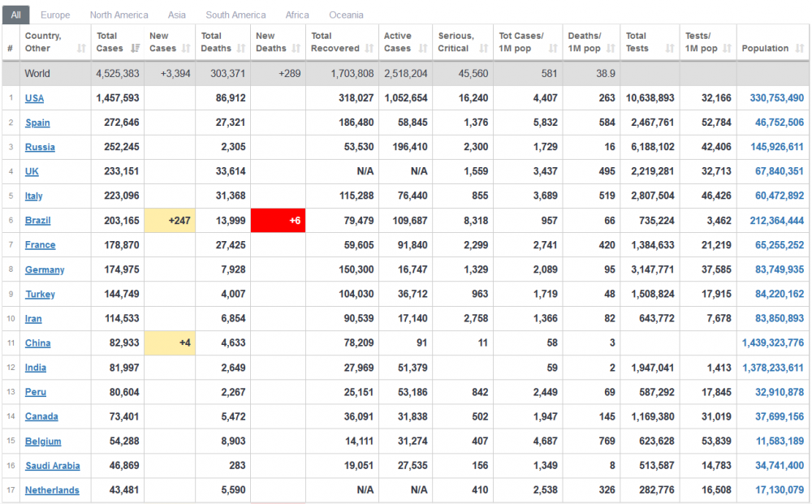
Task: Click sort arrows in New Cases column
Action: tap(186, 49)
